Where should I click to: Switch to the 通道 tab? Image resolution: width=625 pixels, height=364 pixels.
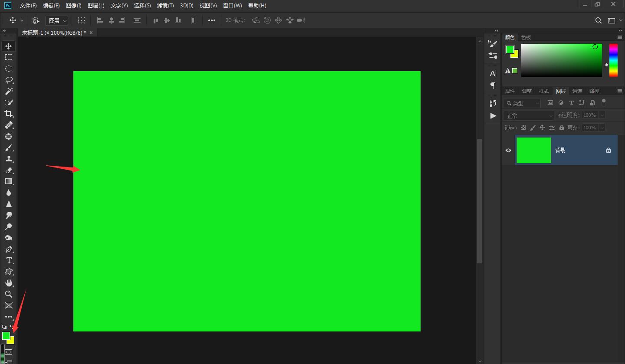tap(577, 91)
